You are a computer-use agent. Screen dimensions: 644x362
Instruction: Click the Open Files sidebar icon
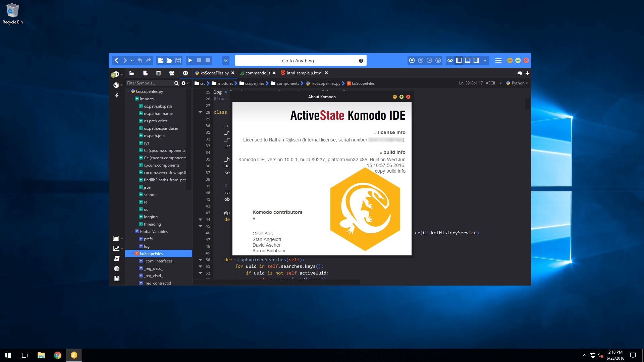click(x=145, y=73)
